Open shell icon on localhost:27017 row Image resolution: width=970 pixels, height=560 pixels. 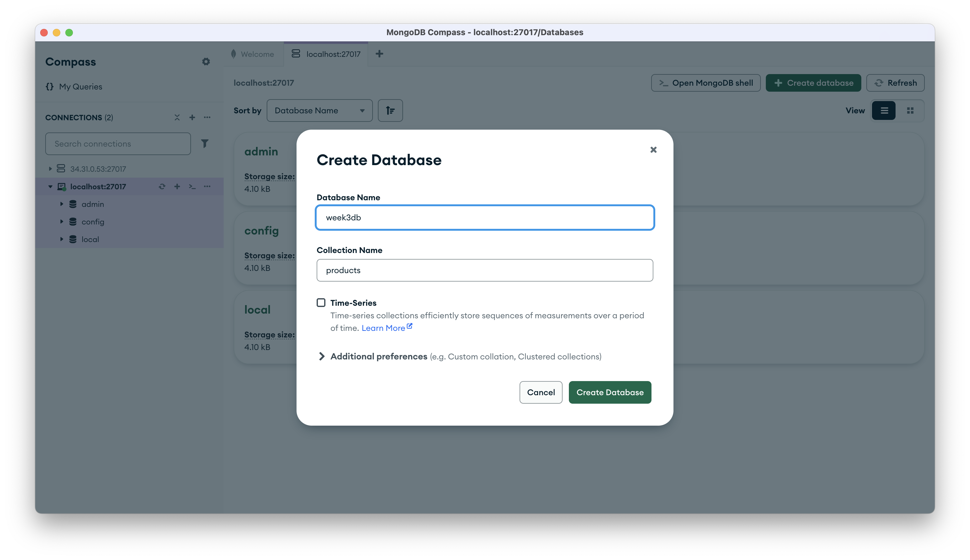(192, 186)
